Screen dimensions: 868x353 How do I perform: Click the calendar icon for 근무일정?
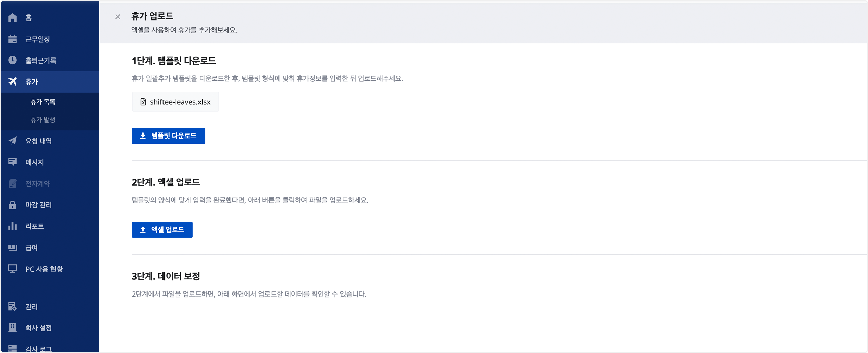click(x=12, y=39)
